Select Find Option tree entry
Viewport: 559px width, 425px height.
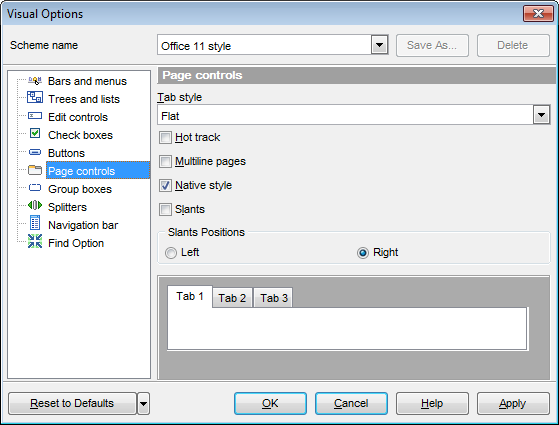(76, 243)
